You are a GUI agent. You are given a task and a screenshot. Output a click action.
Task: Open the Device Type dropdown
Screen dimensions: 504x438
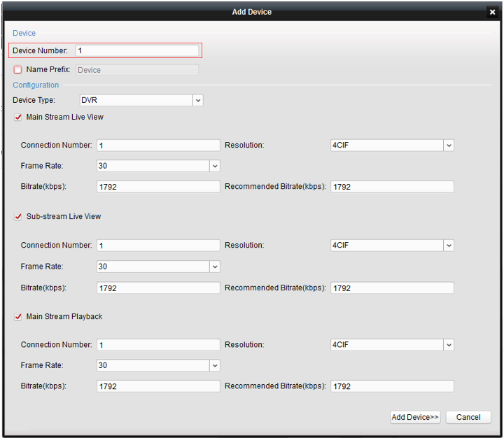point(198,101)
